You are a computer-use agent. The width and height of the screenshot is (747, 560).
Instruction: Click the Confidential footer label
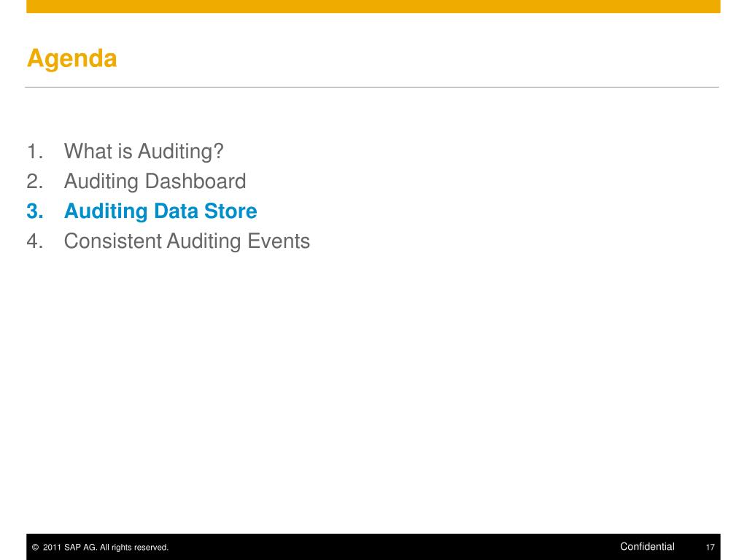pyautogui.click(x=647, y=547)
